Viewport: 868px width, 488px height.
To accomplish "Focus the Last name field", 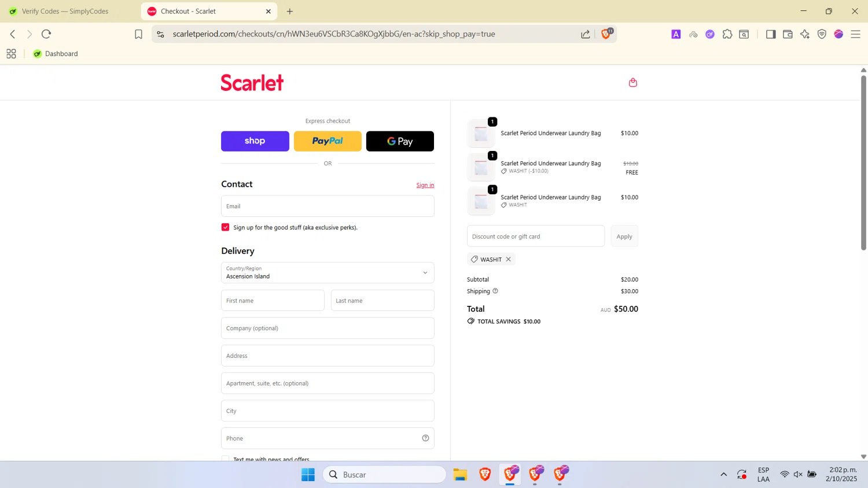I will (x=382, y=301).
